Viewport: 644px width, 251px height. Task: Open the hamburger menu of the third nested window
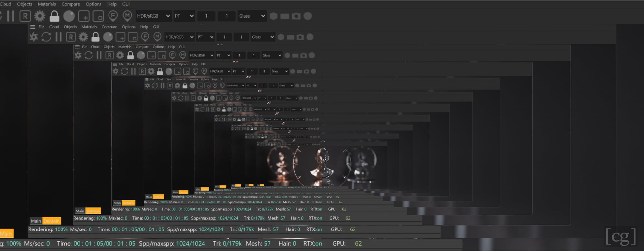tap(77, 47)
